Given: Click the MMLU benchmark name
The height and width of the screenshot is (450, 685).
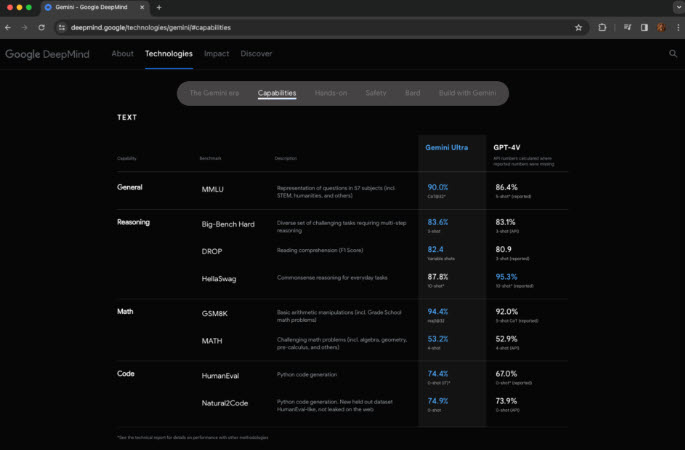Looking at the screenshot, I should tap(212, 189).
